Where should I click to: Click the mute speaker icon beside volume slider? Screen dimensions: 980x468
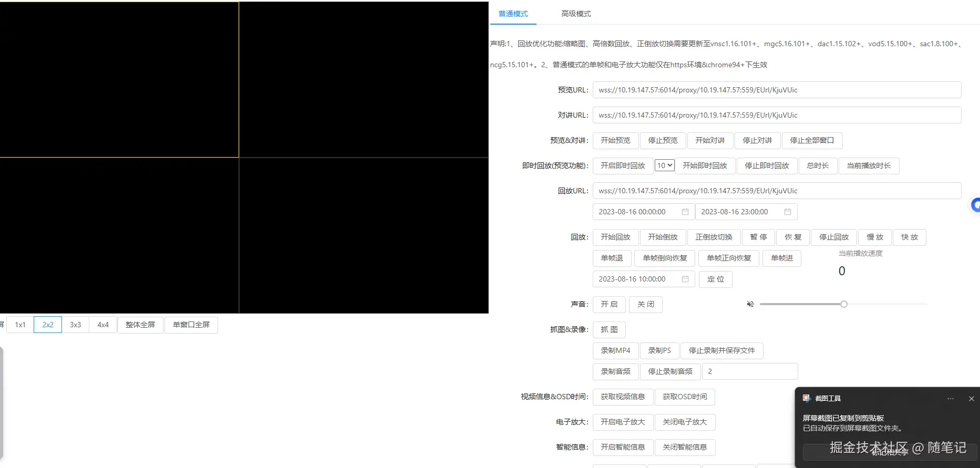[x=750, y=304]
